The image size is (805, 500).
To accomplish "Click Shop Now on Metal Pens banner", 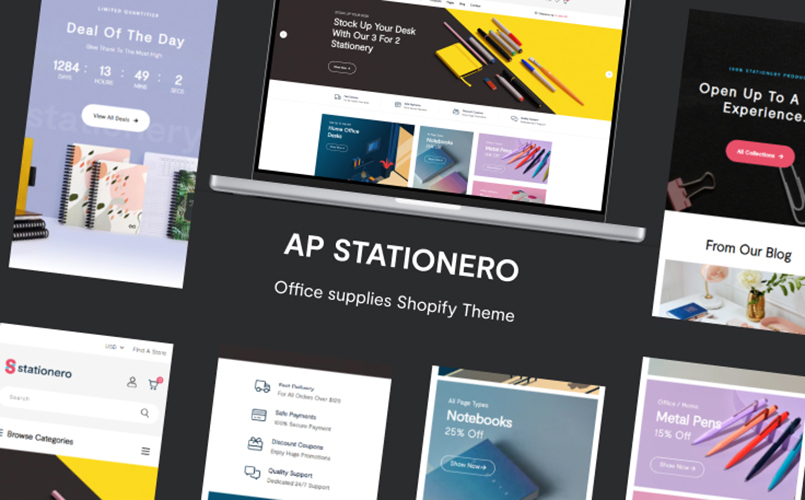I will [x=677, y=466].
